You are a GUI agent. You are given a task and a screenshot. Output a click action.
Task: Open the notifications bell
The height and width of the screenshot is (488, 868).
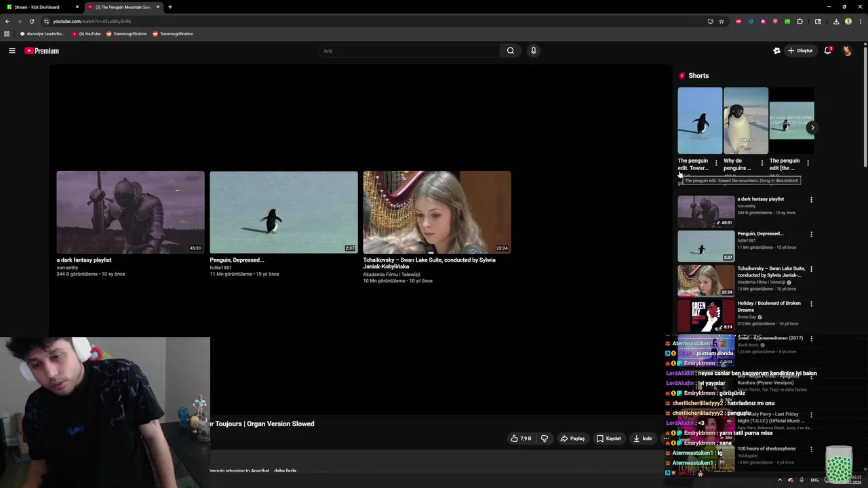pyautogui.click(x=827, y=51)
